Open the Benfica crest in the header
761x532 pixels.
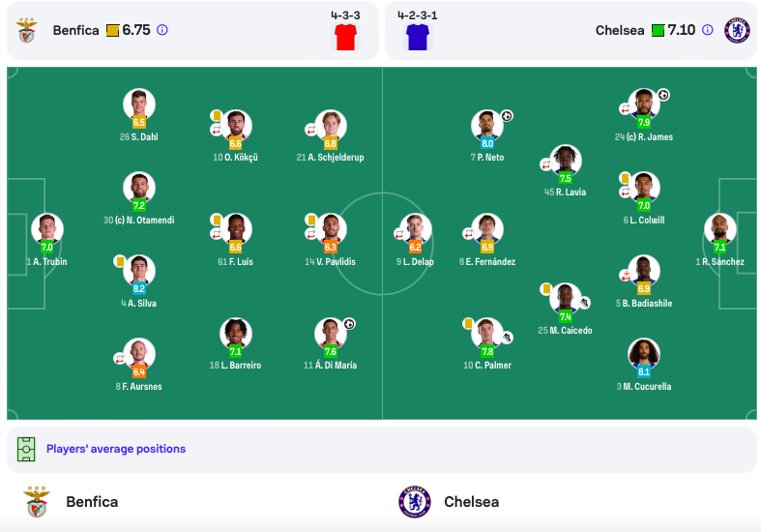(x=27, y=31)
